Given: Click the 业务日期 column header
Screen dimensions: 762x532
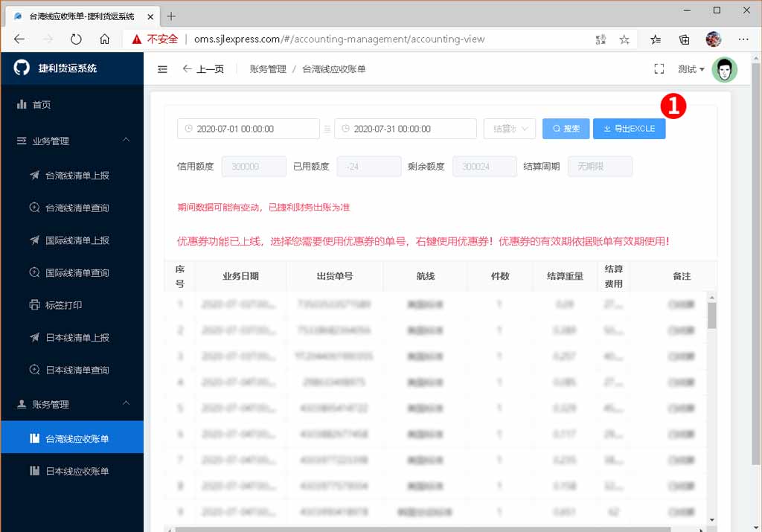Looking at the screenshot, I should pos(240,277).
